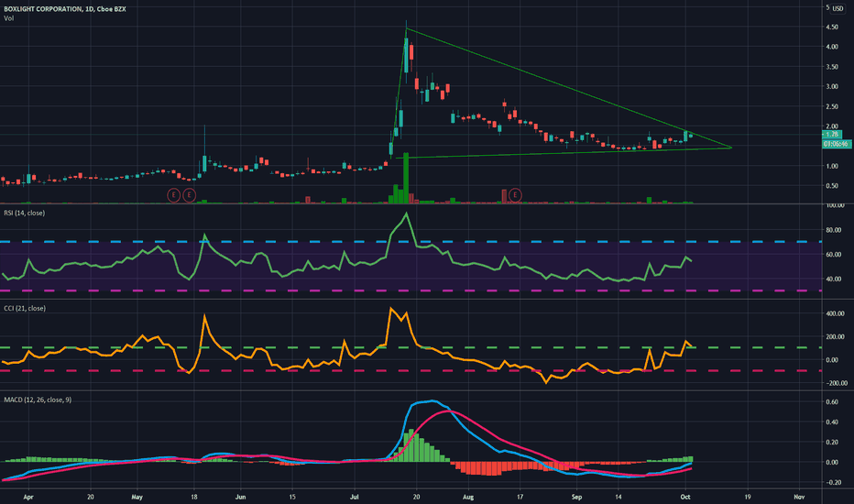Click the 0.40 MACD axis label
The width and height of the screenshot is (854, 504).
(832, 422)
